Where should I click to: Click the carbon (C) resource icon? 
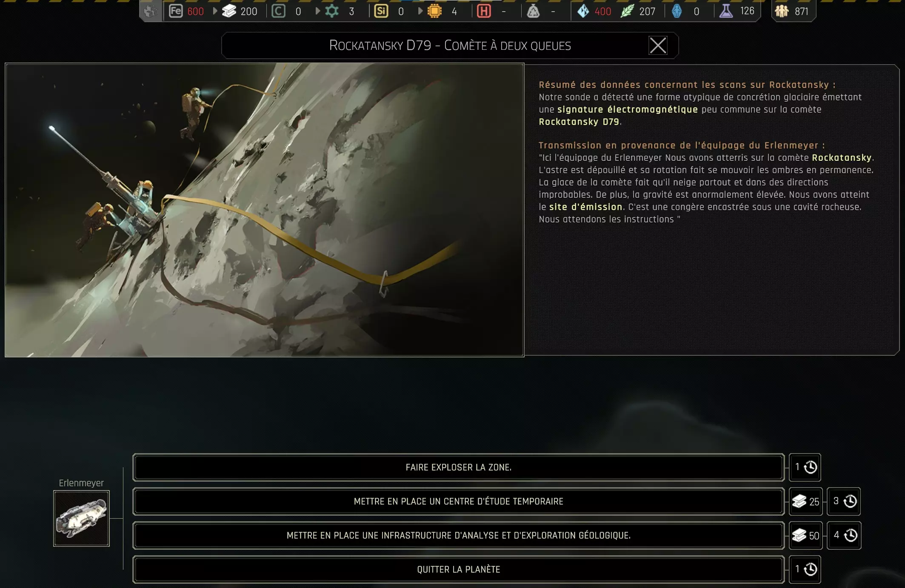pyautogui.click(x=279, y=11)
